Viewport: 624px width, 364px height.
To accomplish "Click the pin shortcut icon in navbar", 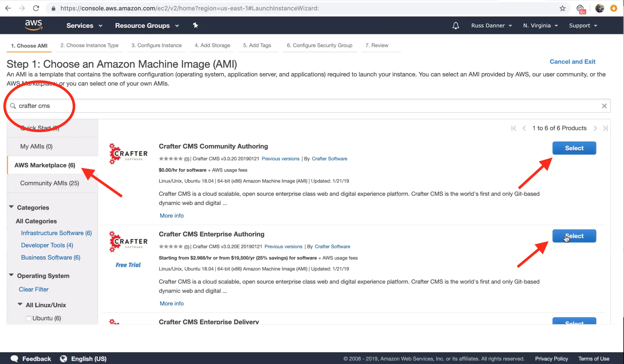I will pos(195,25).
